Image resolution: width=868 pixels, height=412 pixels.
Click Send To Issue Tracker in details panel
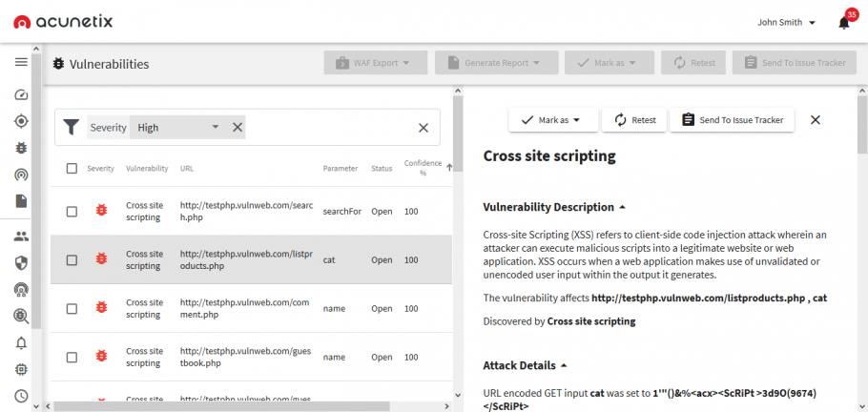[732, 119]
